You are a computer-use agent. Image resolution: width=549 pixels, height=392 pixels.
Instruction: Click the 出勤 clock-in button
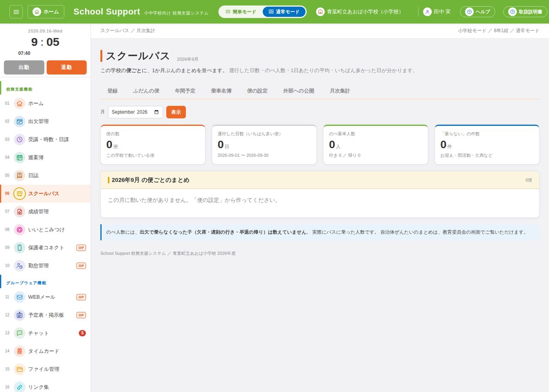(24, 67)
